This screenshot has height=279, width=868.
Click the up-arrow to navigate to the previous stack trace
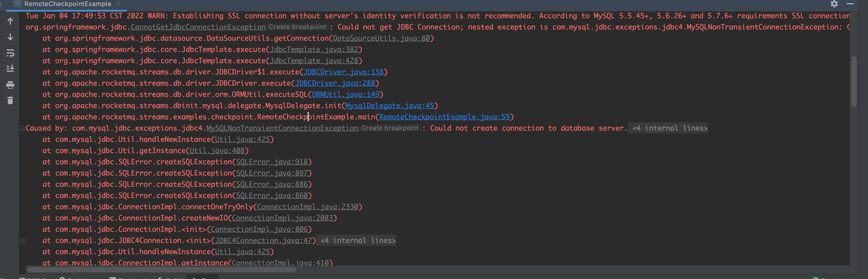[10, 21]
